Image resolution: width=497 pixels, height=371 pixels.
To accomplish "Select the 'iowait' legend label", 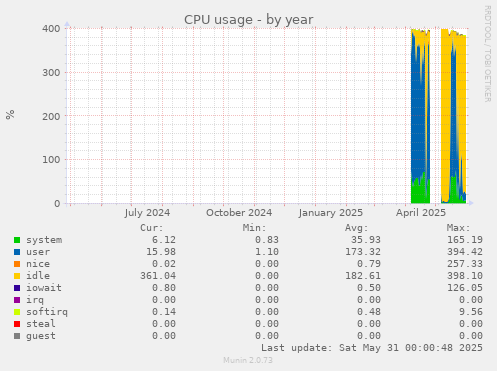I will [x=44, y=288].
